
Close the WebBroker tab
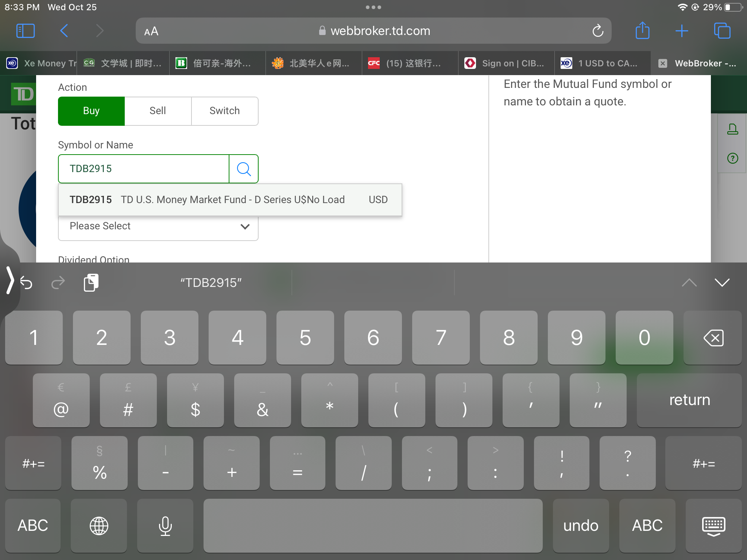point(663,63)
